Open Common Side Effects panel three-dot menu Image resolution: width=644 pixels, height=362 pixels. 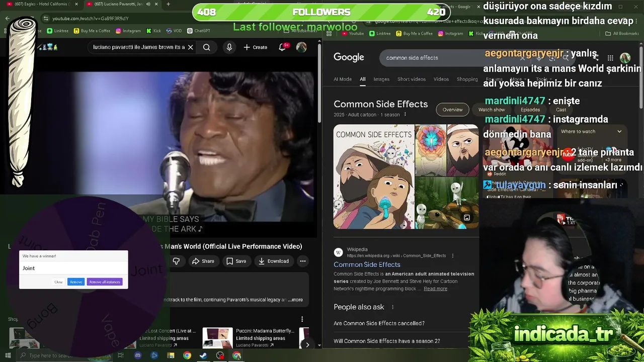(405, 115)
